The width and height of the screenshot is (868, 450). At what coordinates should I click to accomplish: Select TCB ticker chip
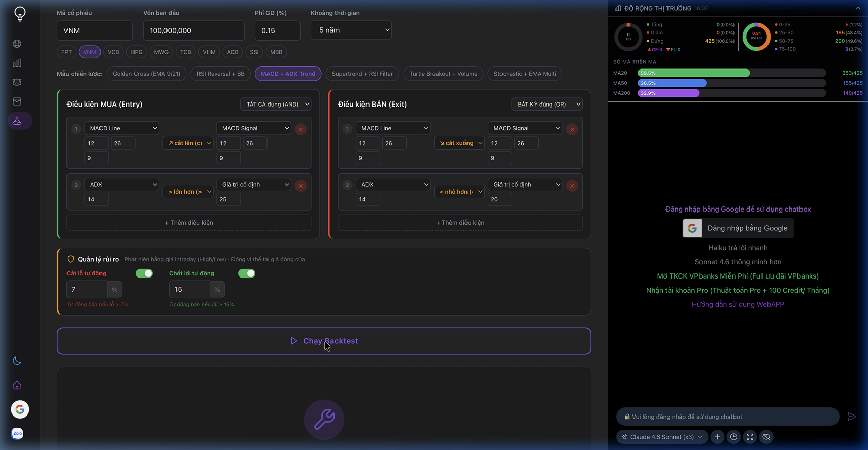(186, 52)
